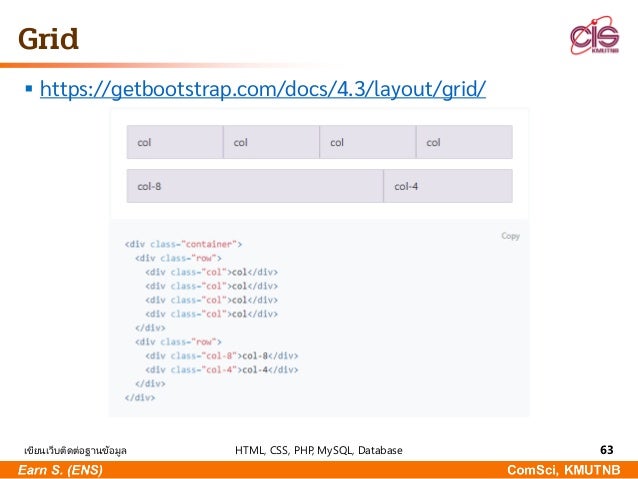Select the 'col-4' grid cell
This screenshot has height=479, width=638.
pyautogui.click(x=448, y=186)
